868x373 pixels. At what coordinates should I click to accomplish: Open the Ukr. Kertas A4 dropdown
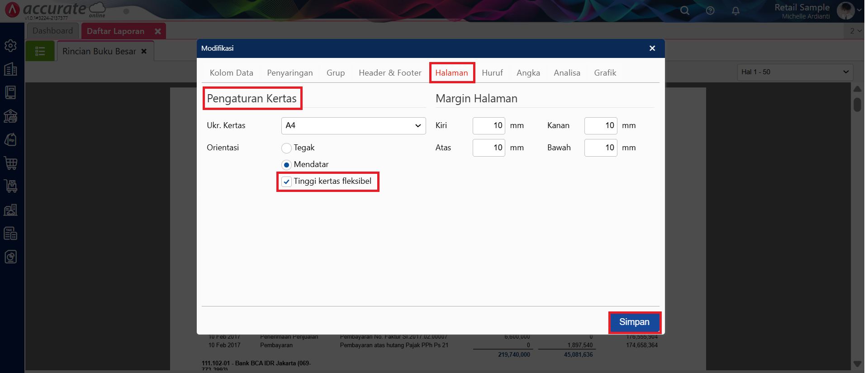tap(353, 126)
